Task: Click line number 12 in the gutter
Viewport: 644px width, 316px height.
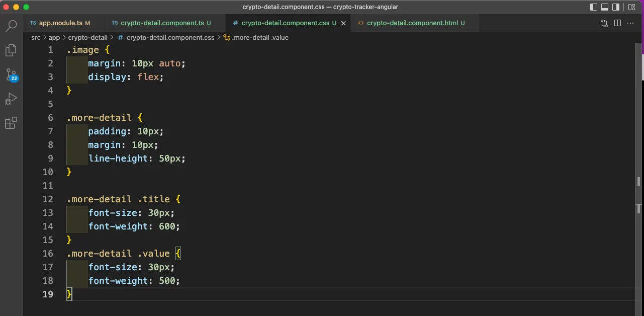Action: [x=48, y=199]
